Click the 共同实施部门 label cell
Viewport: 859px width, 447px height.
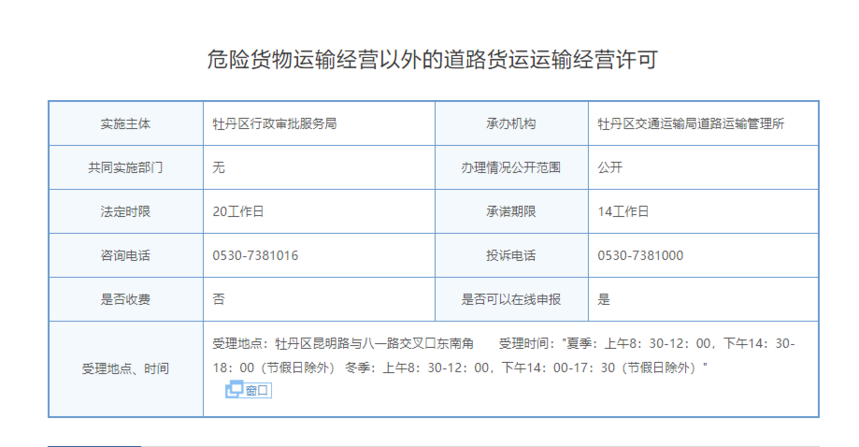125,168
